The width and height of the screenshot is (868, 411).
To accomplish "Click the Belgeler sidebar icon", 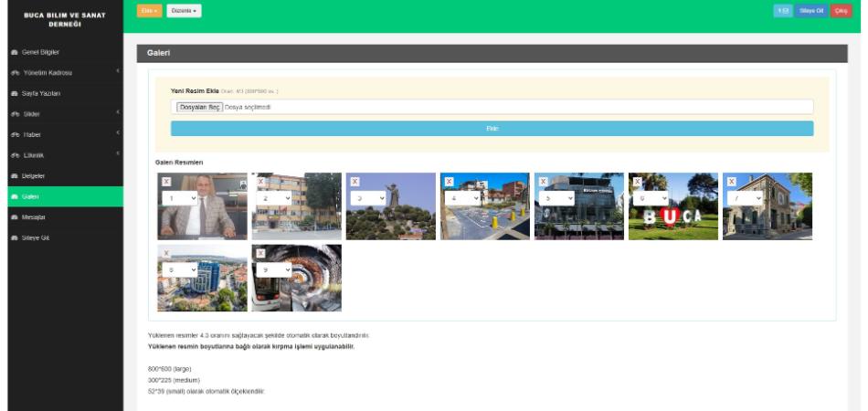I will (x=15, y=176).
